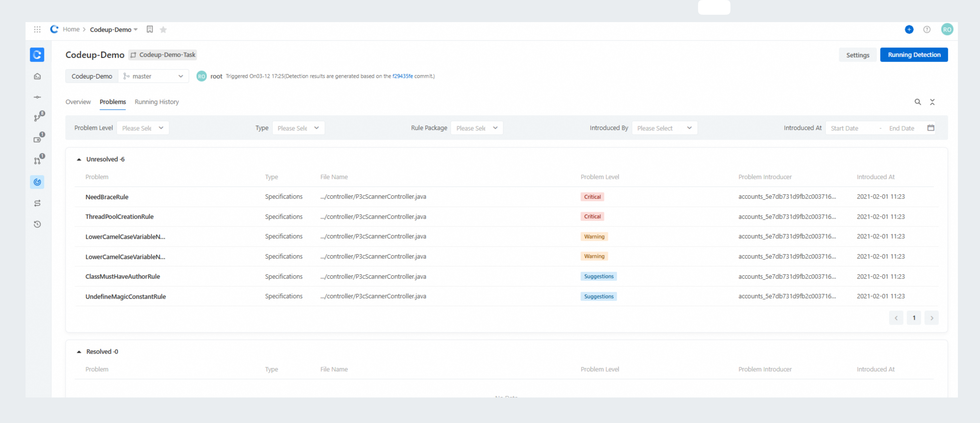This screenshot has width=980, height=423.
Task: Click the search magnifier icon
Action: coord(918,102)
